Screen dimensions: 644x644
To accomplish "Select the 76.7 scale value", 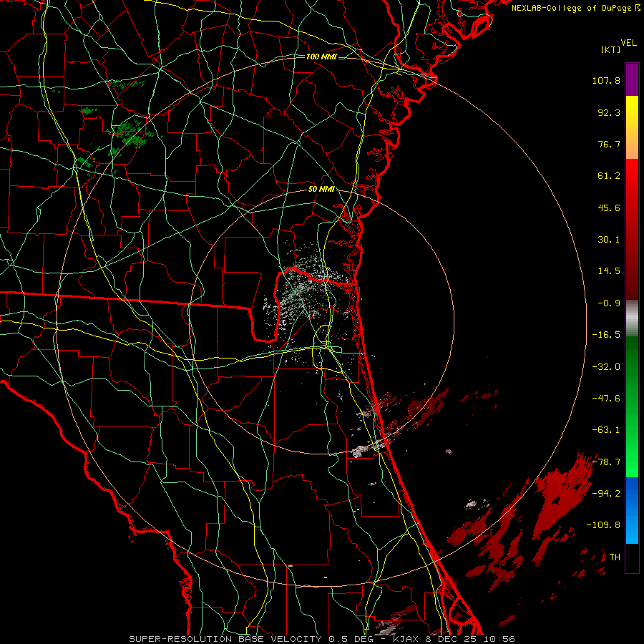I will [609, 144].
